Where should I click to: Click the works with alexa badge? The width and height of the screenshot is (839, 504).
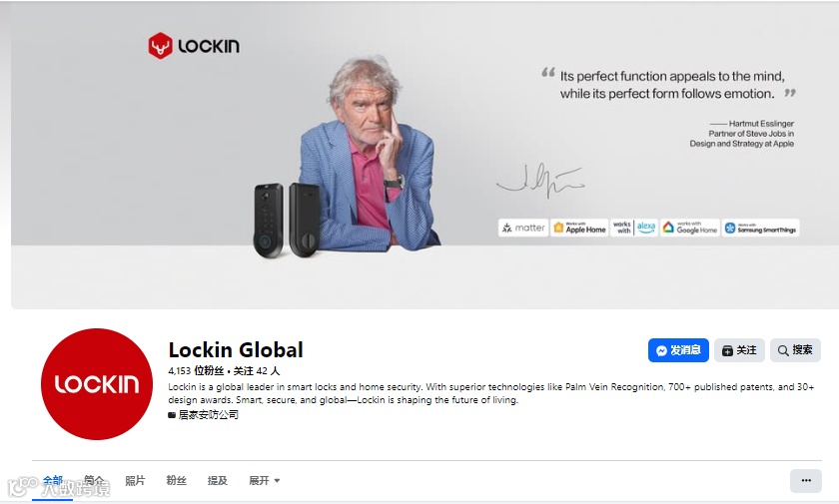pos(634,228)
